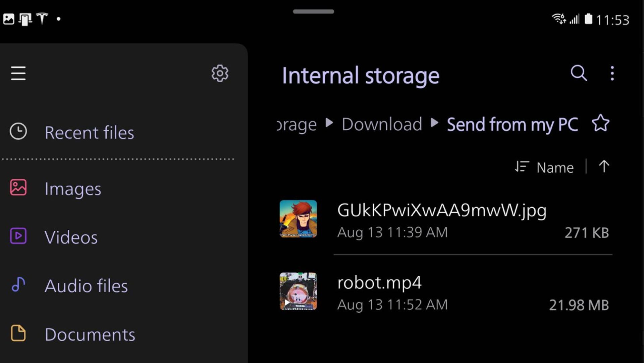Screen dimensions: 644x363
Task: Open Audio files category
Action: click(86, 285)
